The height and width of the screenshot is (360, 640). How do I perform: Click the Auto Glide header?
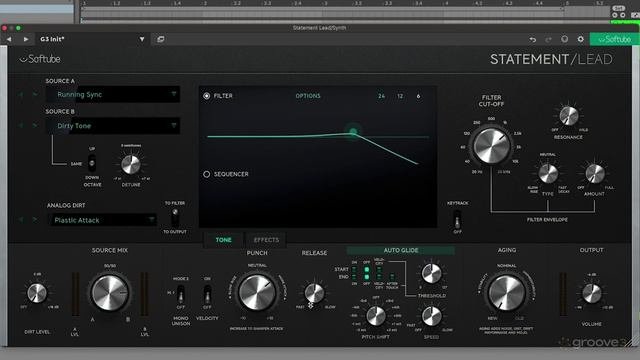click(x=400, y=250)
